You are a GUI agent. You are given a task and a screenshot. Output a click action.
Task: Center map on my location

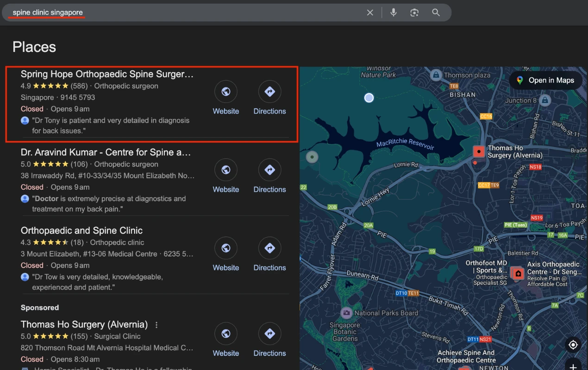coord(573,345)
